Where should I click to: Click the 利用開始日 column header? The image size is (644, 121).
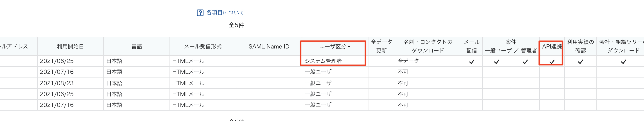[70, 46]
